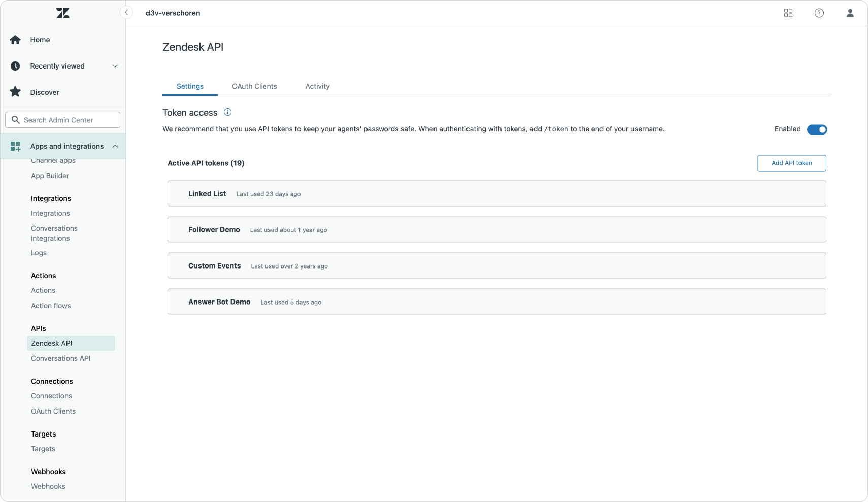This screenshot has height=502, width=868.
Task: Click the Home house icon
Action: click(x=15, y=40)
